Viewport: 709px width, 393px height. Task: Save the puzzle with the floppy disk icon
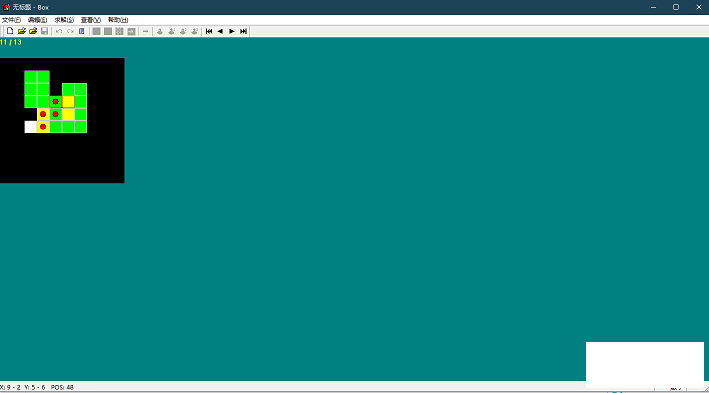click(44, 31)
